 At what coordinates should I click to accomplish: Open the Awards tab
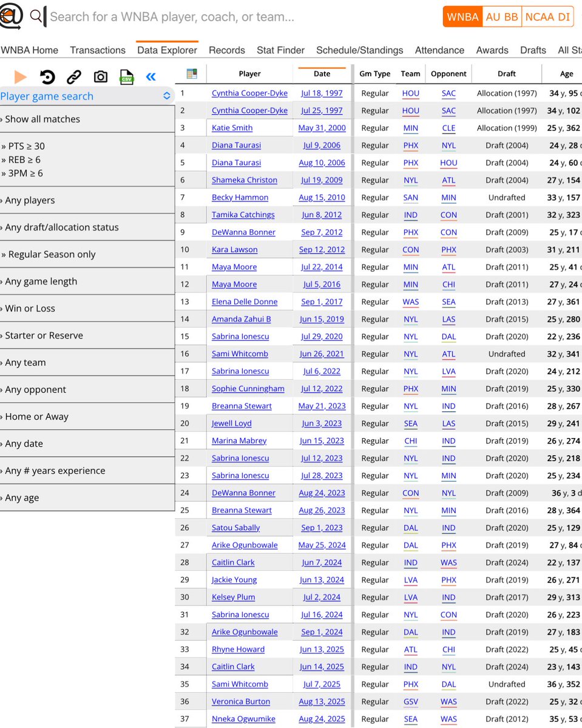coord(492,50)
